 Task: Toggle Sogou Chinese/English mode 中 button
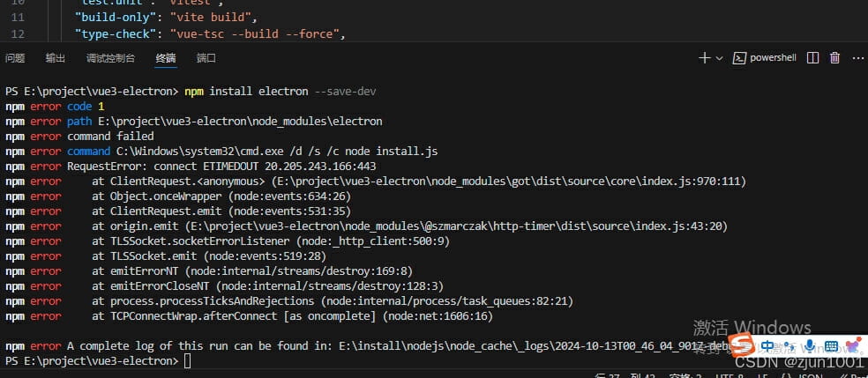pos(767,346)
